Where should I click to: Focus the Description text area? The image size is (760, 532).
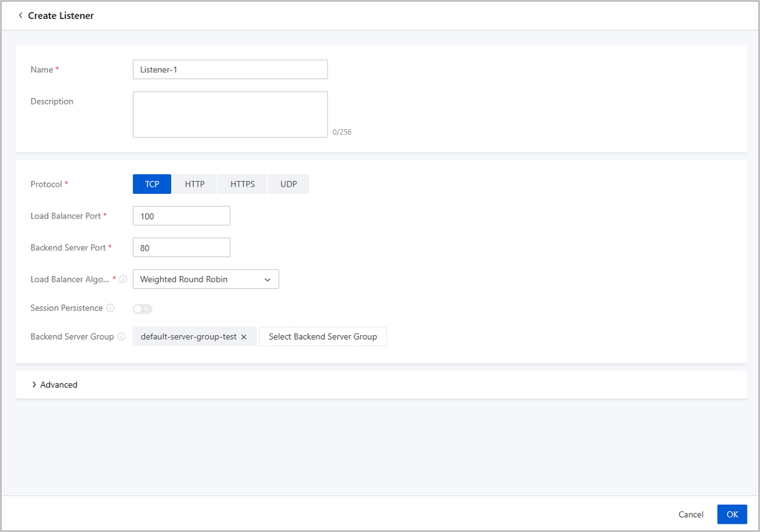(230, 115)
